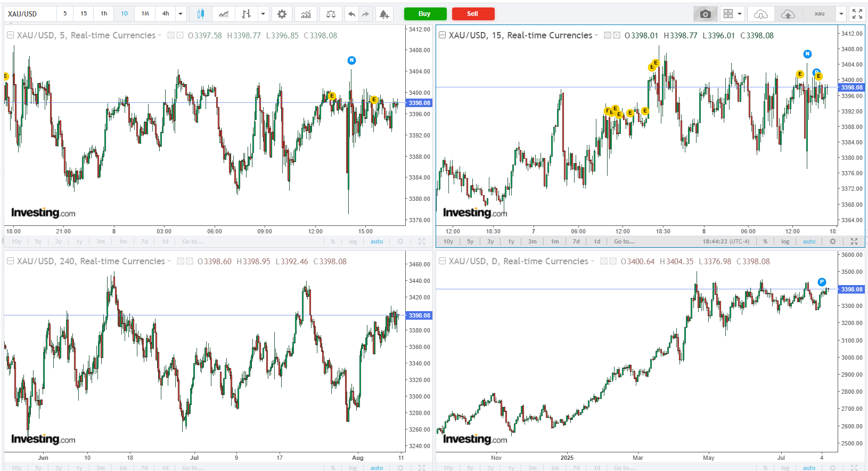The width and height of the screenshot is (868, 471).
Task: Open format gear next to 15-minute chart title
Action: click(x=617, y=35)
